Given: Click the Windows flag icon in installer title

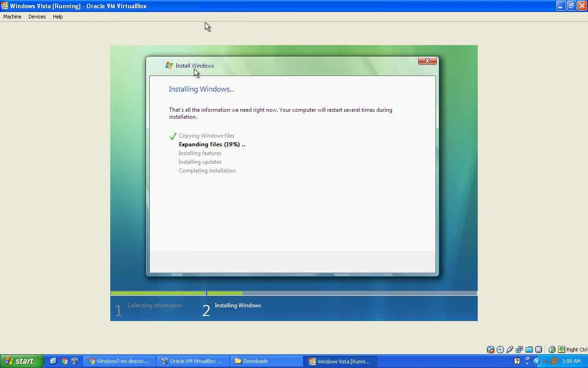Looking at the screenshot, I should [x=169, y=66].
